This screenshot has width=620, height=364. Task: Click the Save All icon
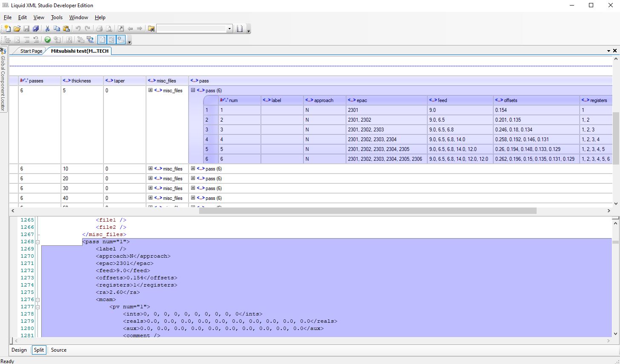click(x=36, y=28)
